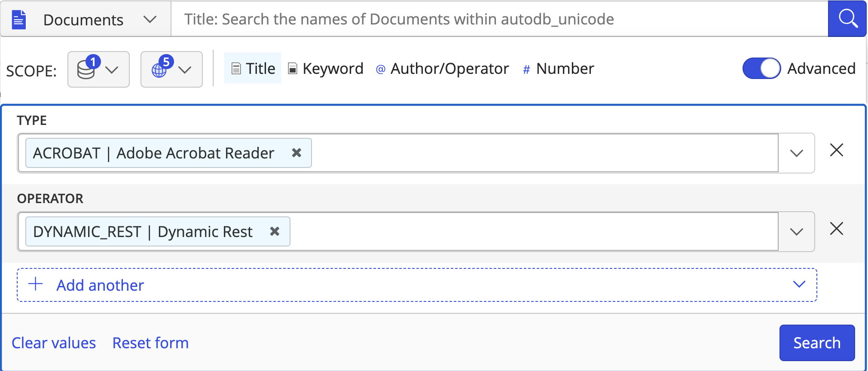Remove the ACROBAT Adobe Acrobat Reader chip
The width and height of the screenshot is (868, 371).
[x=296, y=153]
